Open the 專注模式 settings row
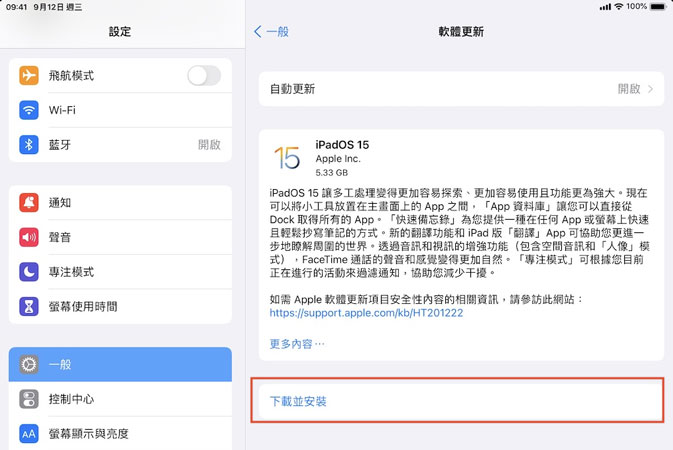 [120, 272]
